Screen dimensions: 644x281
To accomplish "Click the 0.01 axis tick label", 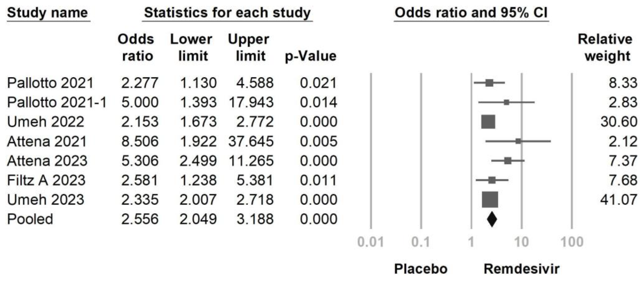I will (371, 242).
